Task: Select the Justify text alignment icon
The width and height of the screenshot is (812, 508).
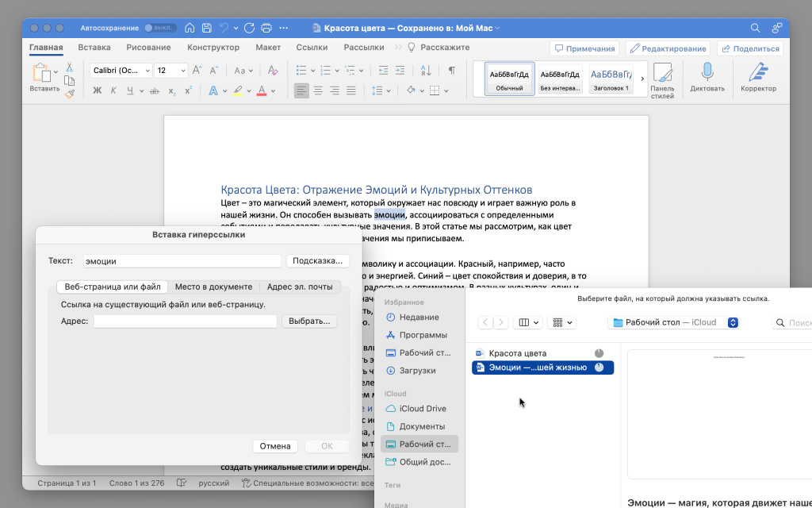Action: click(352, 90)
